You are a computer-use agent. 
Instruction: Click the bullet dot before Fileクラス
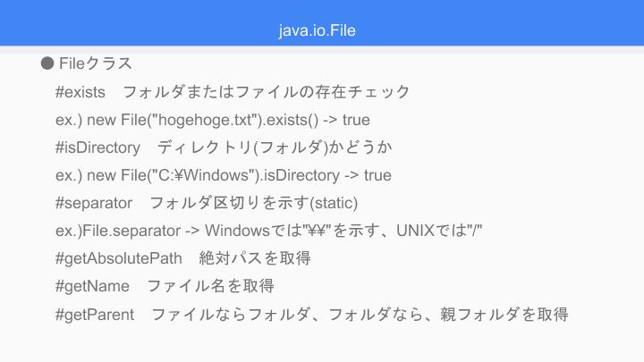[47, 63]
